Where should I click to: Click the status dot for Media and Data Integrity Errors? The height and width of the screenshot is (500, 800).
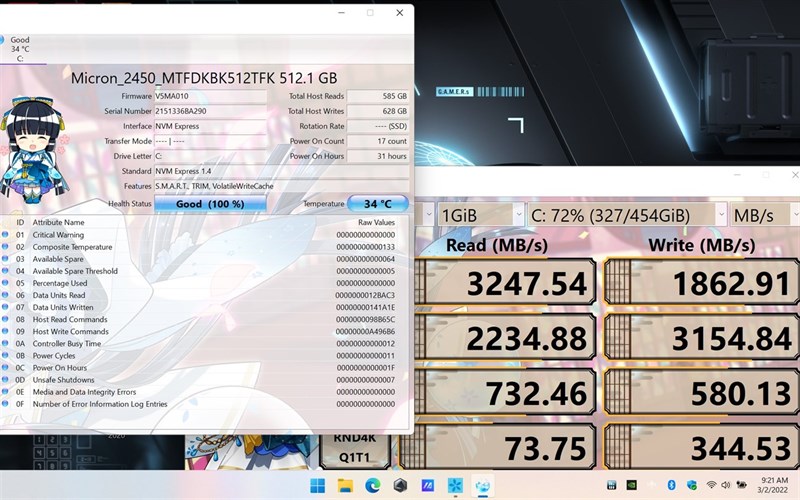[x=5, y=392]
